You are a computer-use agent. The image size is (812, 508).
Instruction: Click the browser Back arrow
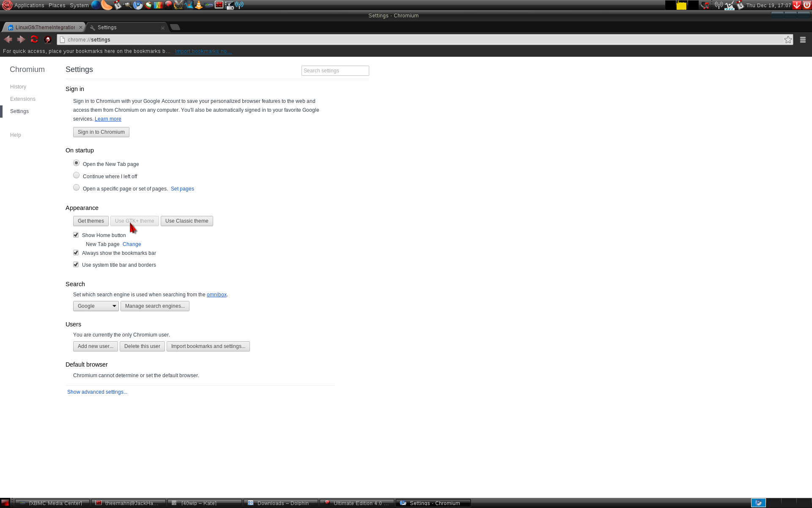pyautogui.click(x=8, y=39)
